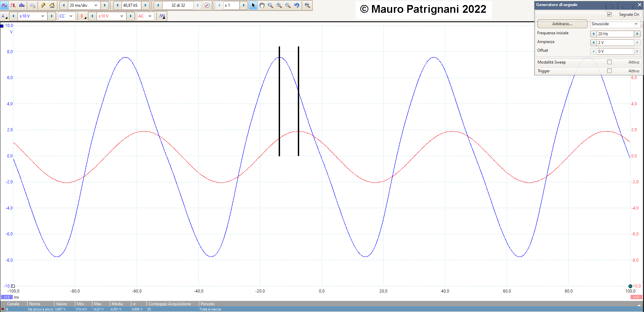The image size is (644, 312).
Task: Open the 20 ms/div timebase dropdown
Action: pos(96,5)
